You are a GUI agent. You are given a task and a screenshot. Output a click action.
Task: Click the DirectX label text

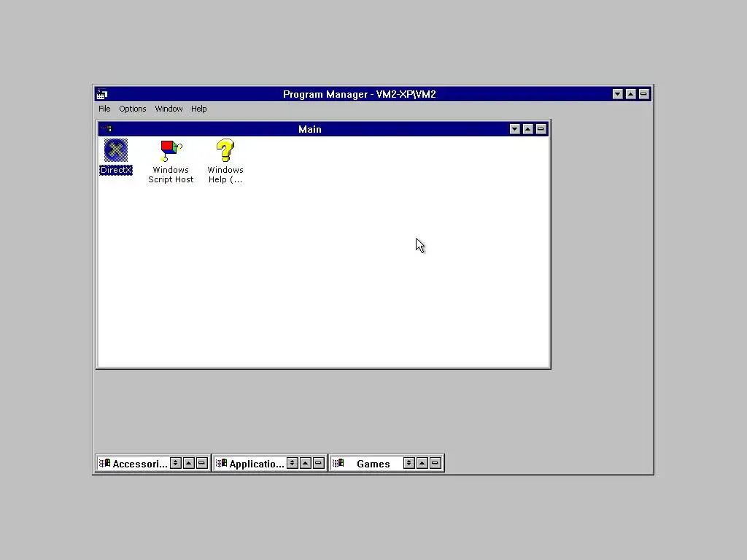point(116,170)
